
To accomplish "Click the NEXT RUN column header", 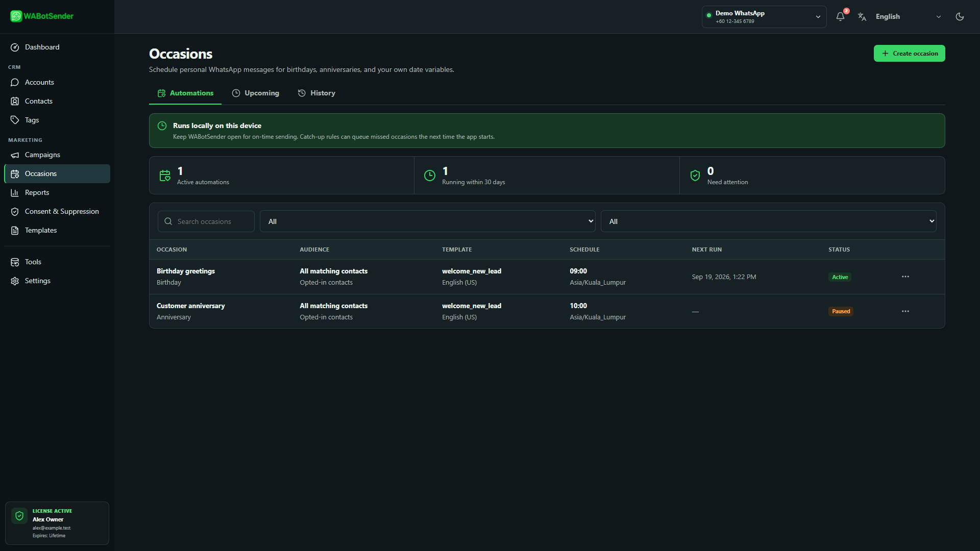I will 707,249.
